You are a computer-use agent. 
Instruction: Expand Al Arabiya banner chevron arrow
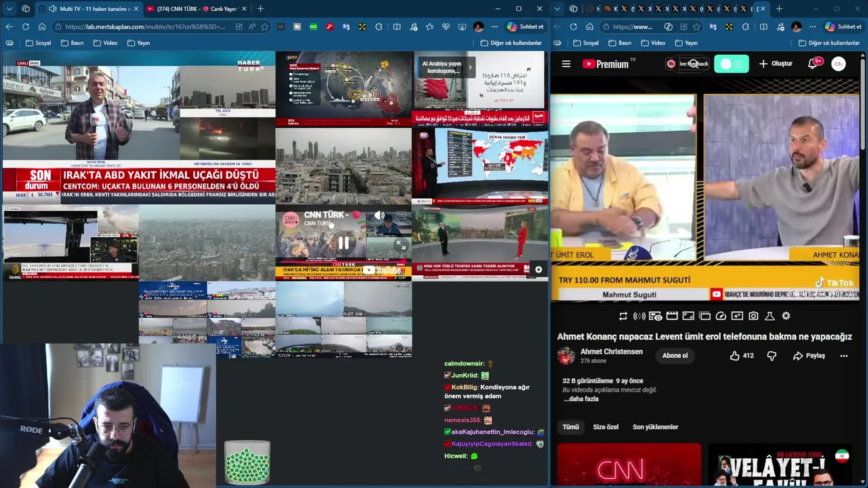(x=470, y=67)
